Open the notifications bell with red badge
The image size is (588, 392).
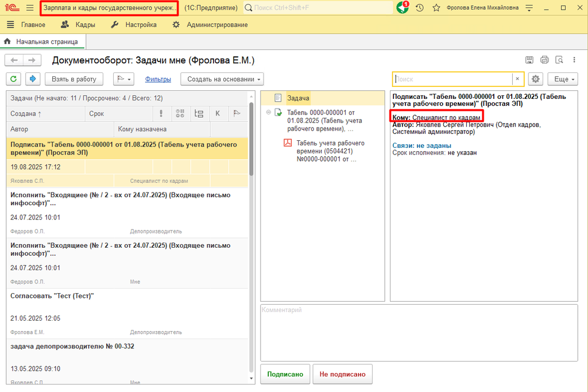pos(403,7)
